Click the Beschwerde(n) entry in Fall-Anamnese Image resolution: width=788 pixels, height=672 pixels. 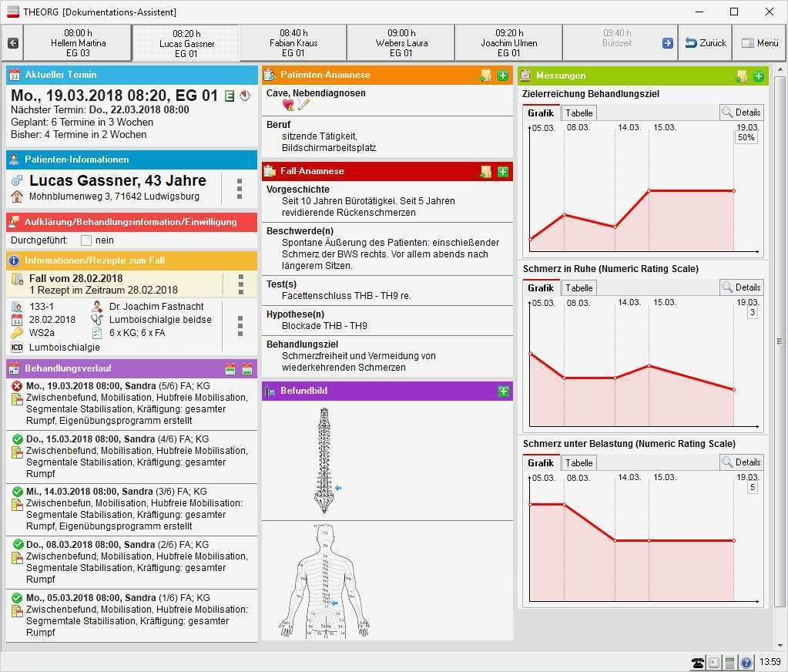click(x=387, y=248)
